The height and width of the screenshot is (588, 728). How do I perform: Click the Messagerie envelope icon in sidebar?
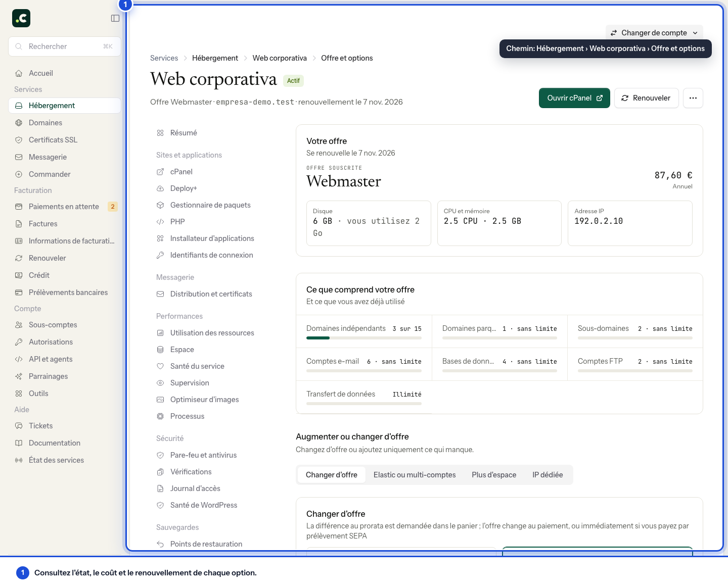(19, 157)
